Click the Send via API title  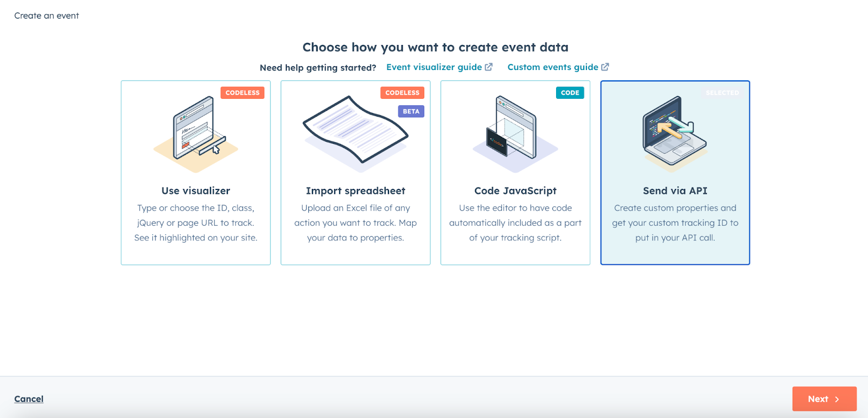(x=675, y=191)
